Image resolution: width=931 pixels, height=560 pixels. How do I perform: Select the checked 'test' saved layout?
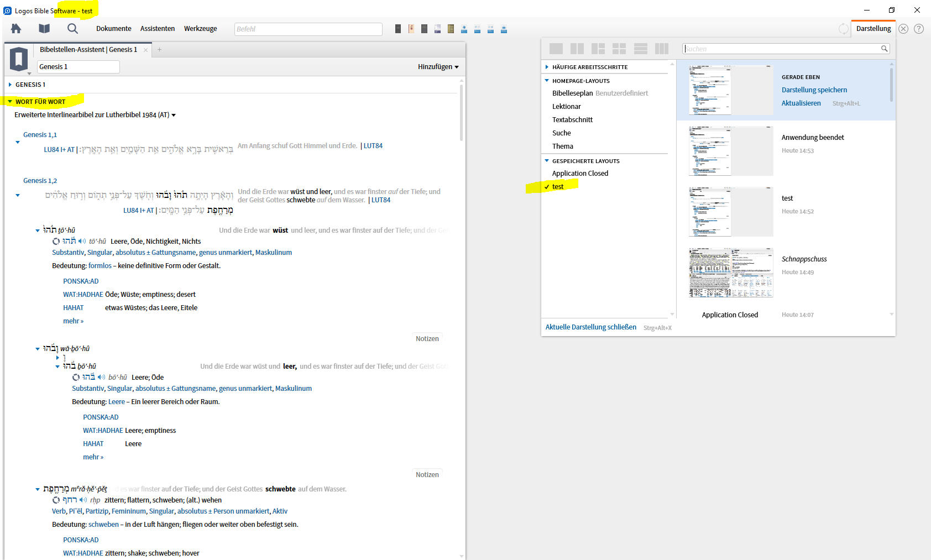click(558, 187)
